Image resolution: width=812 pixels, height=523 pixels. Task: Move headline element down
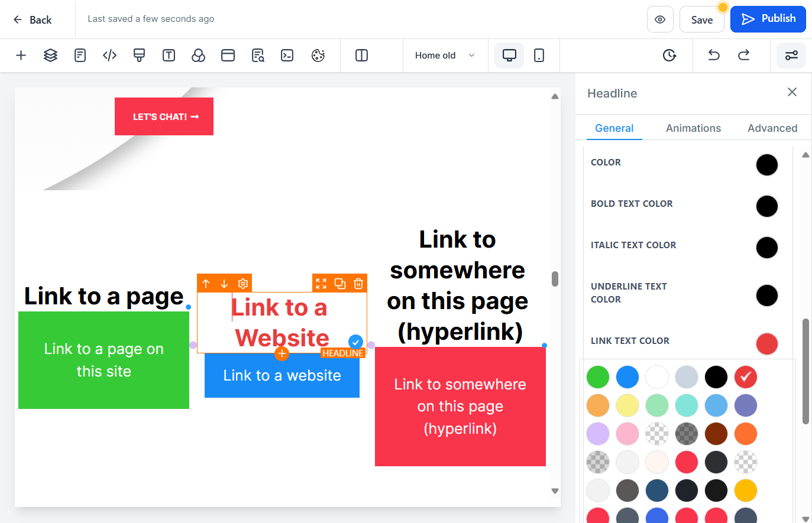(224, 284)
